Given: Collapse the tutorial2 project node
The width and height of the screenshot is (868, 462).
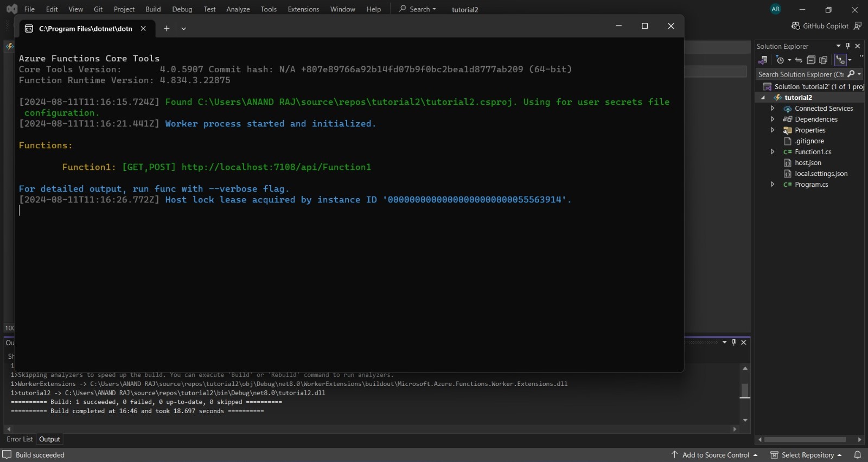Looking at the screenshot, I should [x=763, y=98].
